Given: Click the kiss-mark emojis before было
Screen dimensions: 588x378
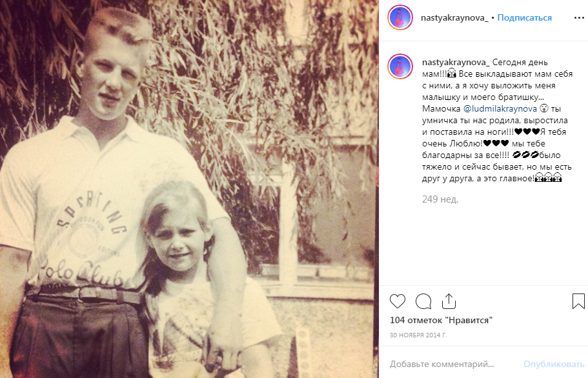Looking at the screenshot, I should click(526, 155).
